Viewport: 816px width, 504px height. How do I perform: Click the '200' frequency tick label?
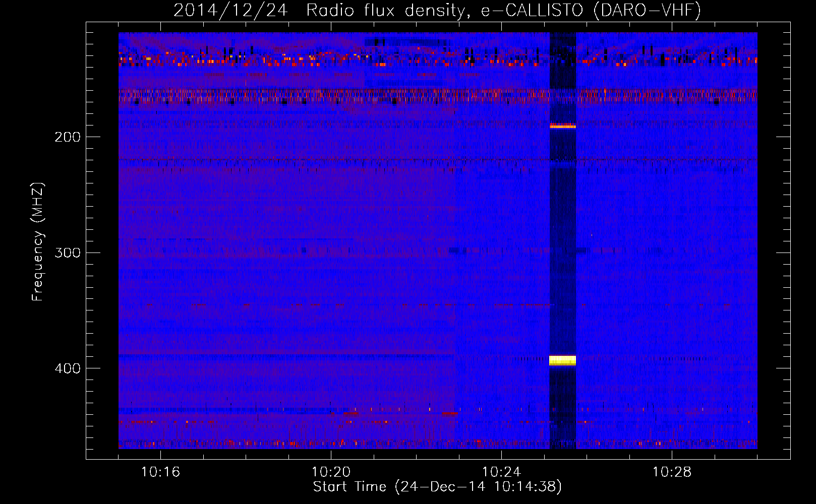pos(68,137)
